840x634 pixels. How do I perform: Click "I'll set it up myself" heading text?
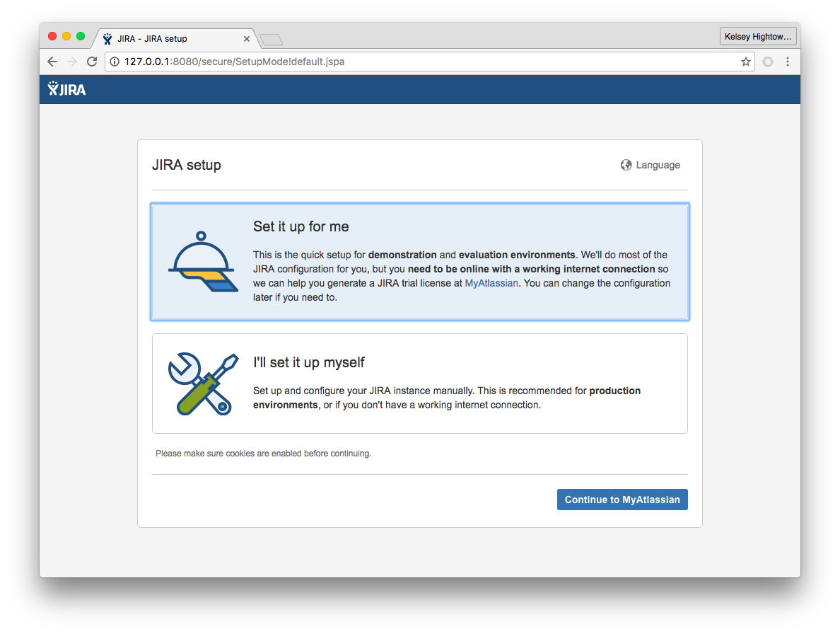(308, 363)
